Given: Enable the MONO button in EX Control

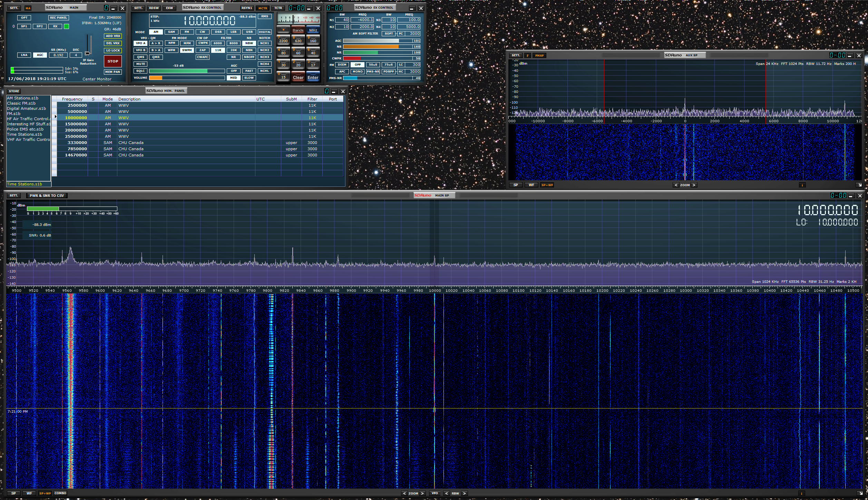Looking at the screenshot, I should tap(358, 71).
